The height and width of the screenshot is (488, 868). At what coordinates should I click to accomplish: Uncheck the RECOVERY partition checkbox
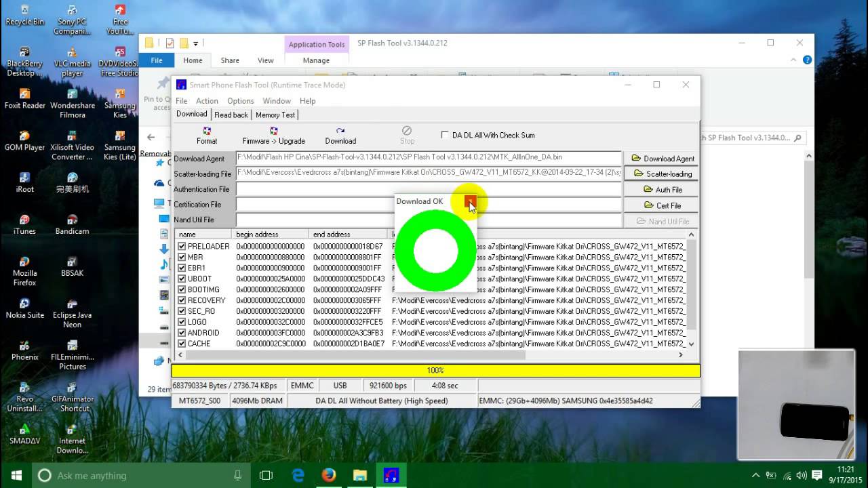point(182,300)
